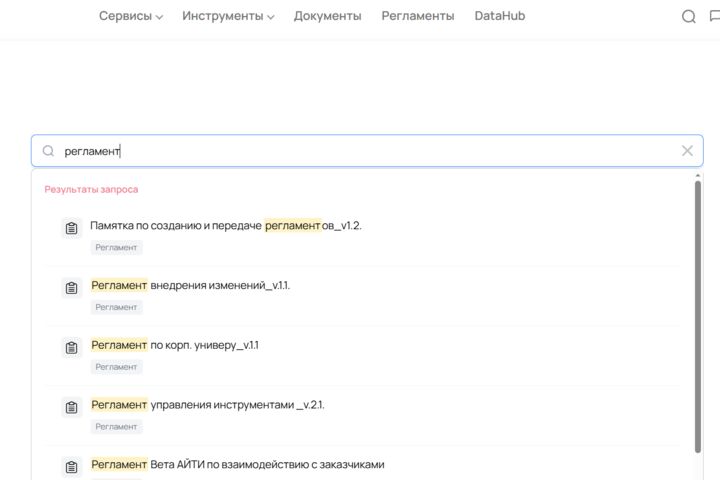Screen dimensions: 720x480
Task: Click document icon beside Регламент управления инструментами
Action: [72, 407]
